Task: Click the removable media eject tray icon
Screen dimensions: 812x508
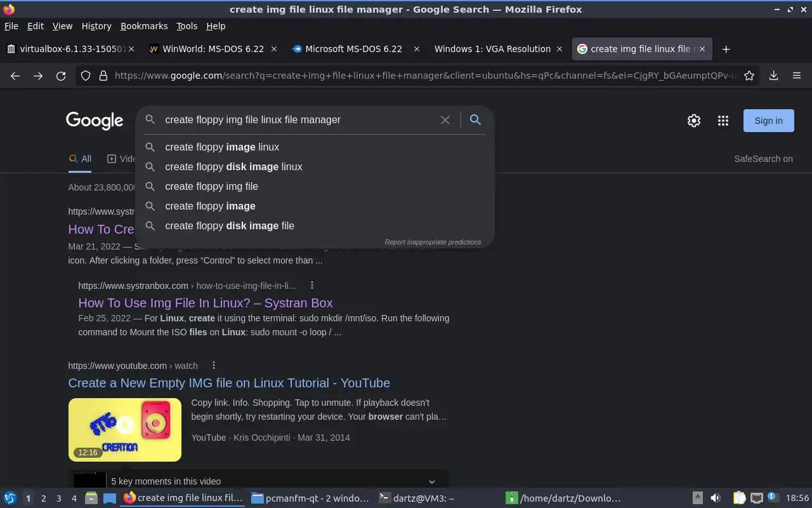Action: tap(697, 498)
